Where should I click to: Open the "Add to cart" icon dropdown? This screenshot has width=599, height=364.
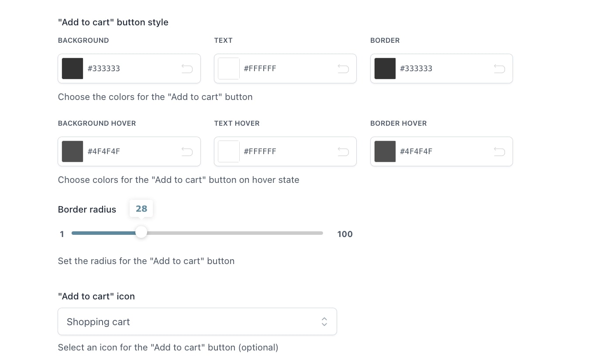197,322
